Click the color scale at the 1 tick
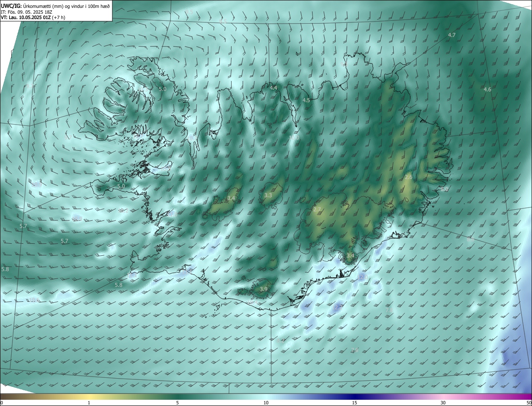 [89, 403]
